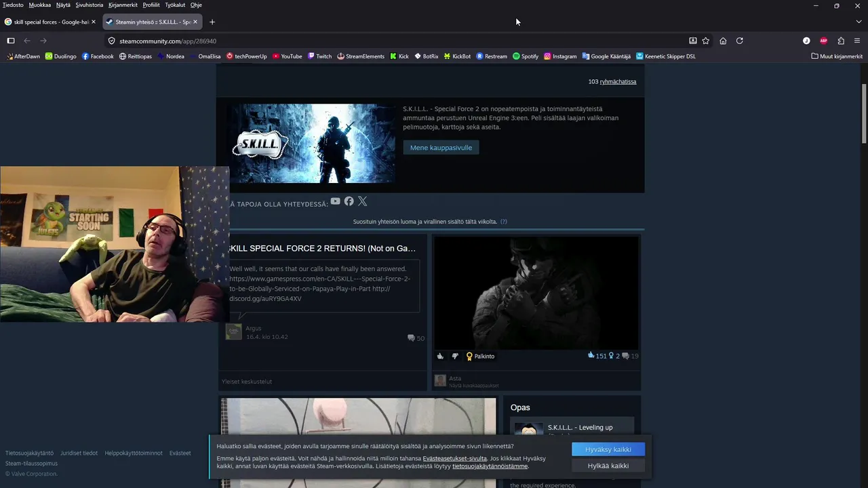Reject cookies with Hylkää kaikki
Viewport: 868px width, 488px height.
pyautogui.click(x=608, y=466)
